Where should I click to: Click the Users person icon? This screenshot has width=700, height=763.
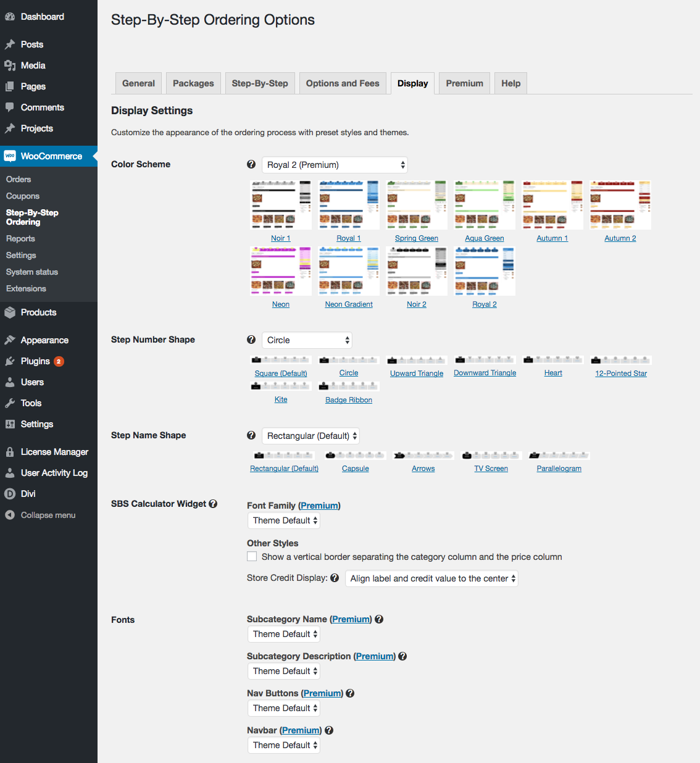pyautogui.click(x=10, y=382)
